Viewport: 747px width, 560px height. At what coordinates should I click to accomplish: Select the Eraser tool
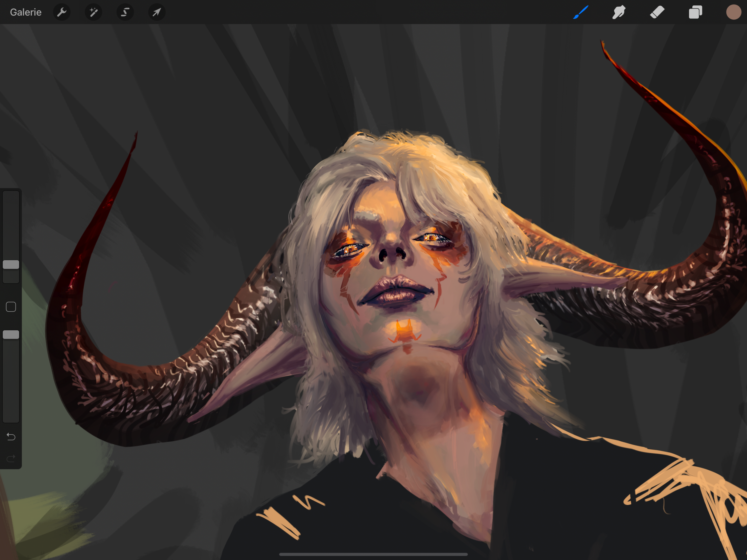[x=657, y=13]
